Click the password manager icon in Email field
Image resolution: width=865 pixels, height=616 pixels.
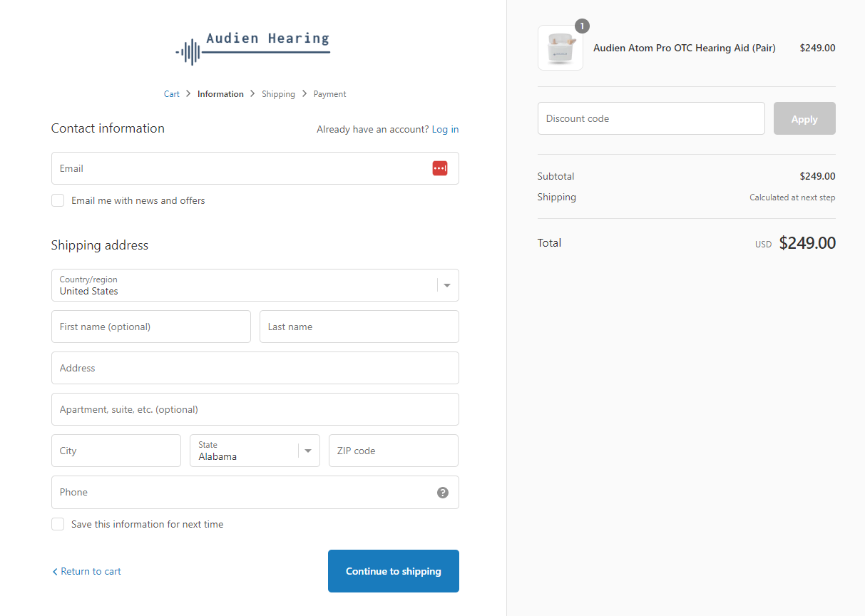(x=439, y=168)
